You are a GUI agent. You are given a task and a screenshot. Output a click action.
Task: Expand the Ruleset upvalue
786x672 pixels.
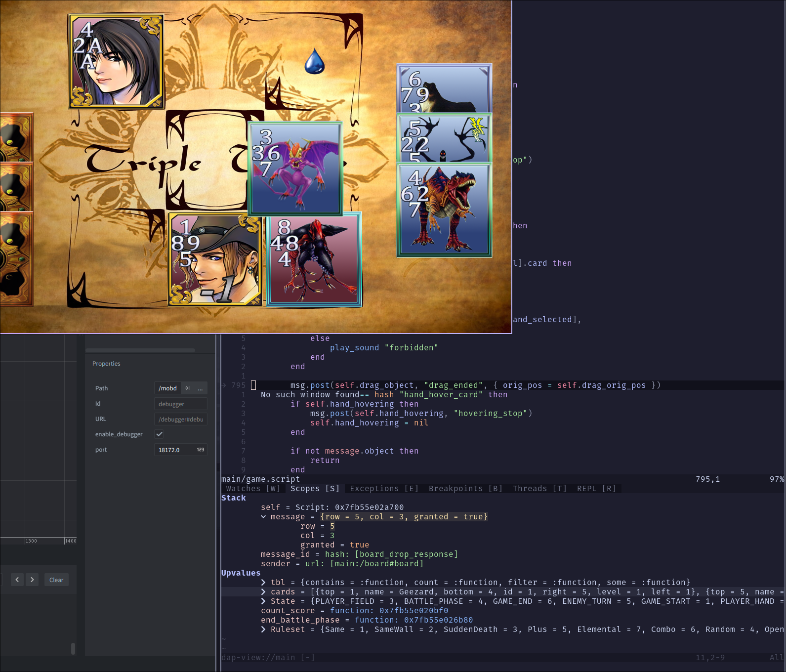tap(263, 630)
